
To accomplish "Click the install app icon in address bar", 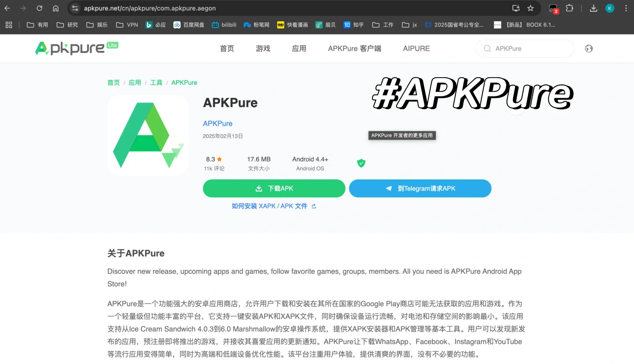I will [516, 8].
